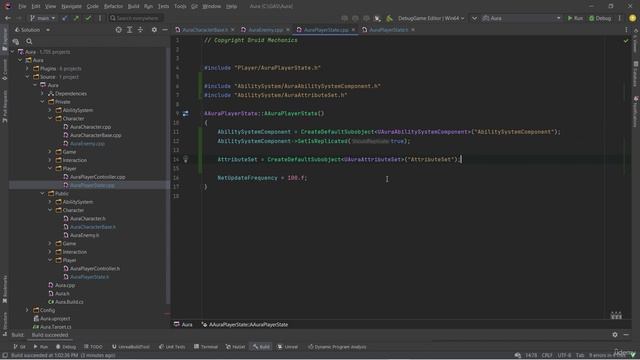This screenshot has width=640, height=360.
Task: Click the Aura breadcrumb item
Action: (x=183, y=324)
